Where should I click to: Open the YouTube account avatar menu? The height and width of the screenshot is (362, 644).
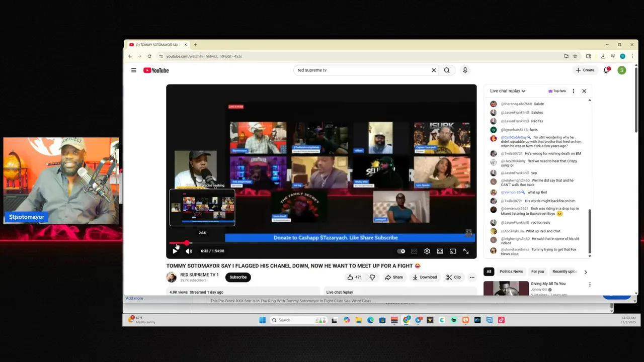coord(622,70)
